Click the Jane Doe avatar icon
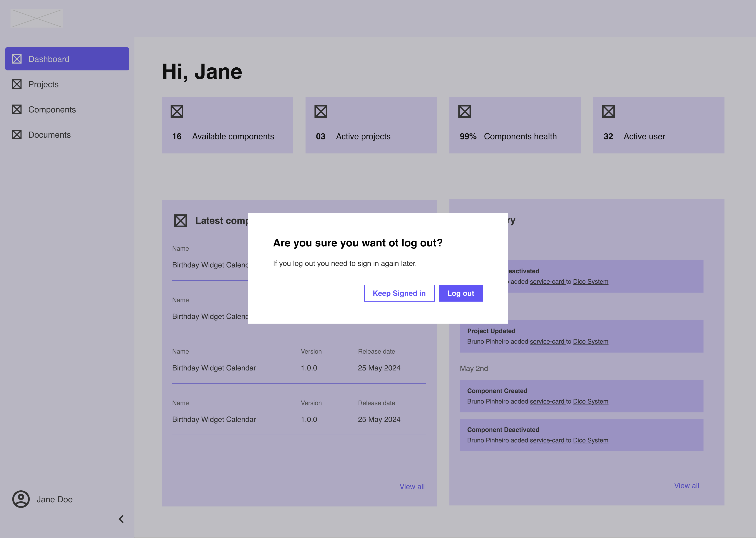The image size is (756, 538). pos(21,499)
